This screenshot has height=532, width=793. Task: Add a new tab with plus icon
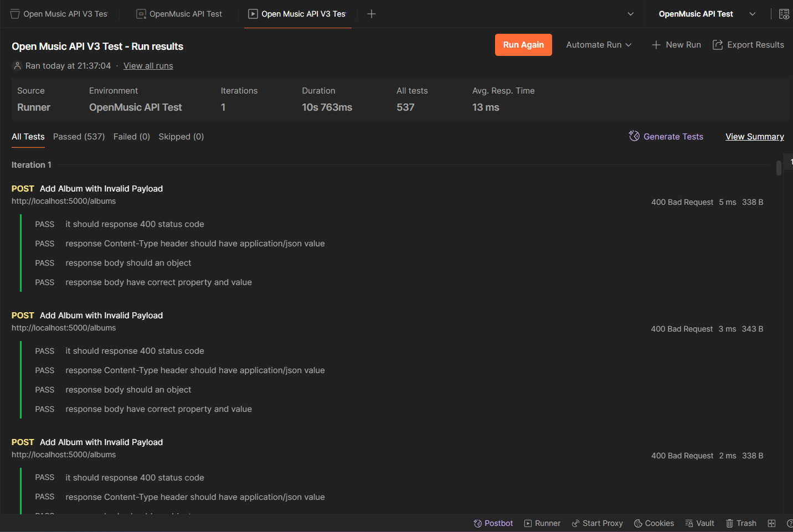[372, 14]
